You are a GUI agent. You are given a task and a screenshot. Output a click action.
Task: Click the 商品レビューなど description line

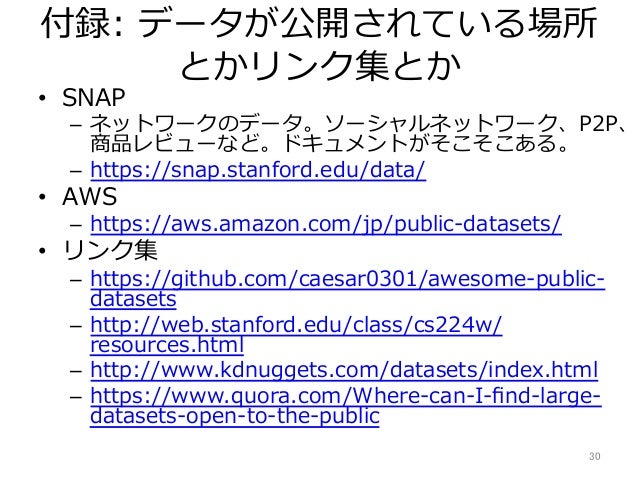pyautogui.click(x=329, y=143)
